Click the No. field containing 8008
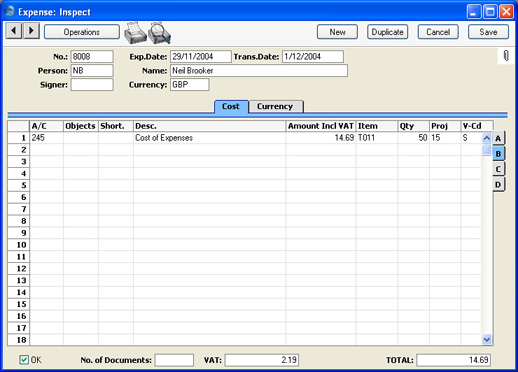This screenshot has height=372, width=518. tap(92, 56)
